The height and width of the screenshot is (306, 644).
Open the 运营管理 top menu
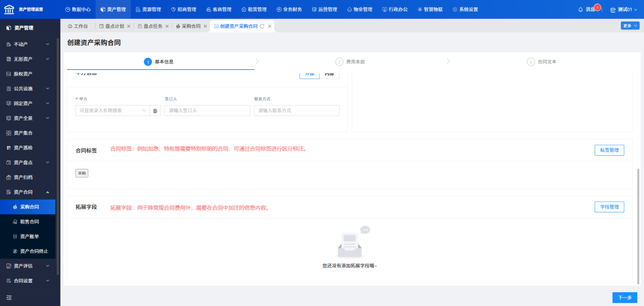[324, 9]
